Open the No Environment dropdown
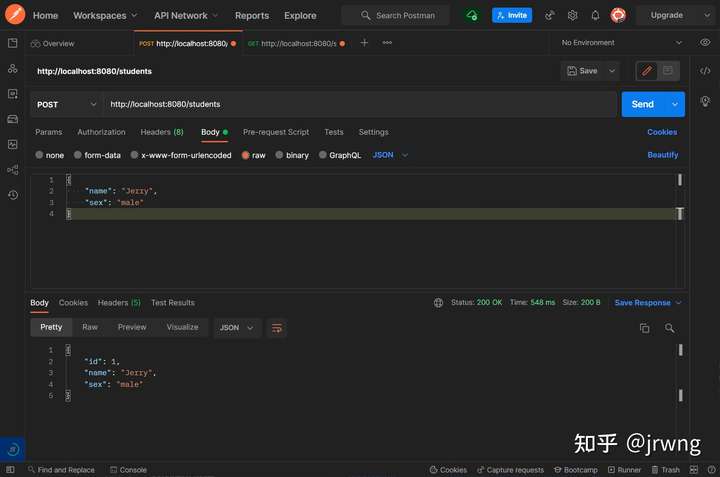This screenshot has width=720, height=477. tap(621, 43)
